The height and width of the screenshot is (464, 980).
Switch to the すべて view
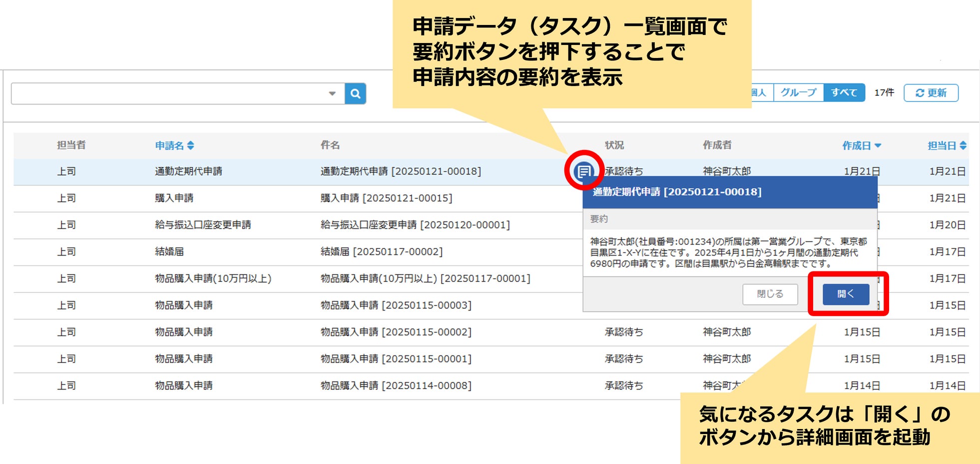tap(844, 92)
